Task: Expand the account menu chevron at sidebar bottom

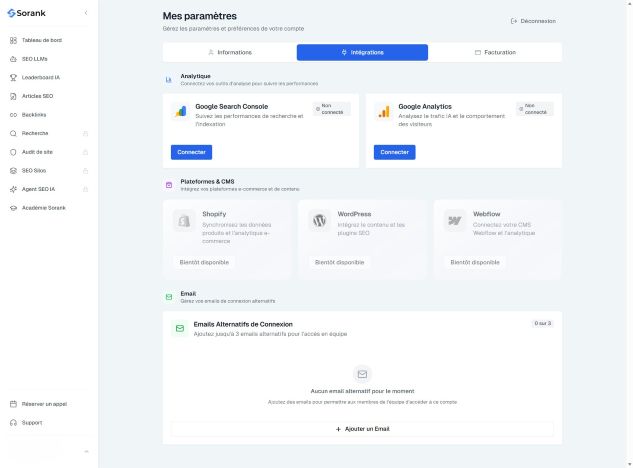Action: coord(86,451)
